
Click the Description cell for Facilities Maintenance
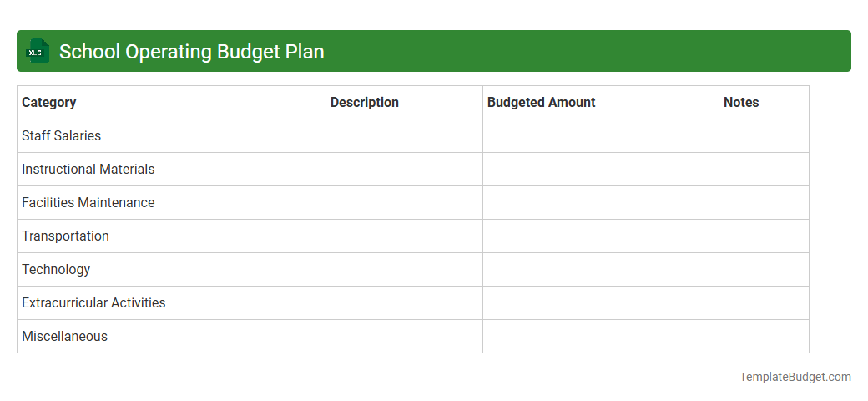pos(404,203)
